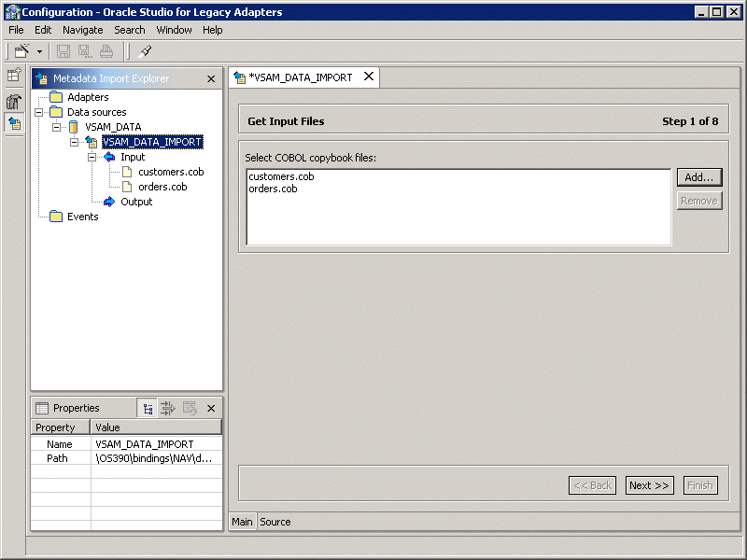Select customers.cob in the explorer tree
This screenshot has height=560, width=747.
[x=171, y=172]
